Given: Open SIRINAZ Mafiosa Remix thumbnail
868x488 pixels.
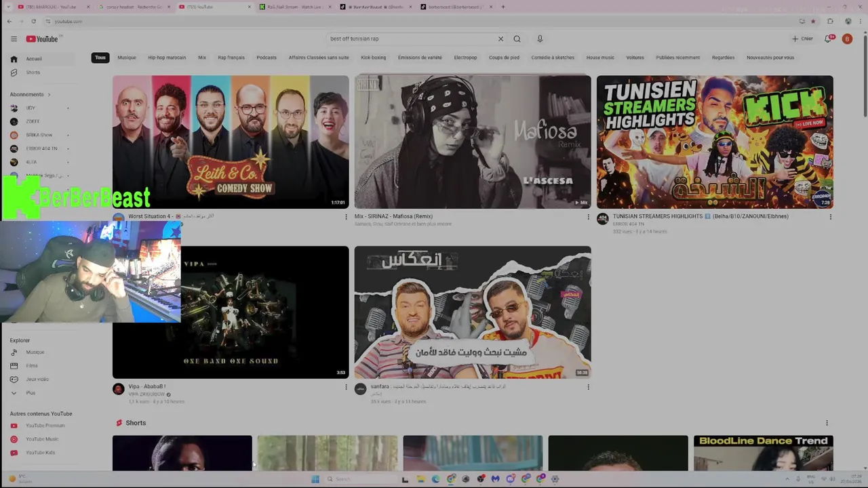Looking at the screenshot, I should [473, 142].
